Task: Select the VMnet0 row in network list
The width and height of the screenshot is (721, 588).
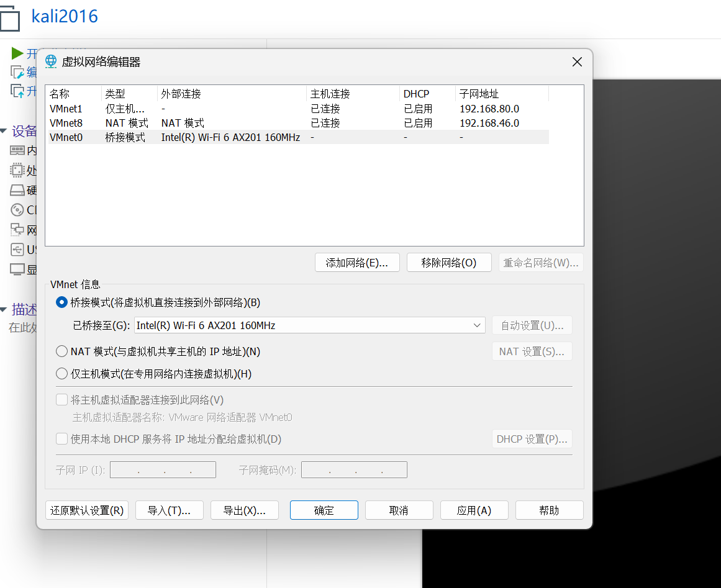Action: (x=299, y=137)
